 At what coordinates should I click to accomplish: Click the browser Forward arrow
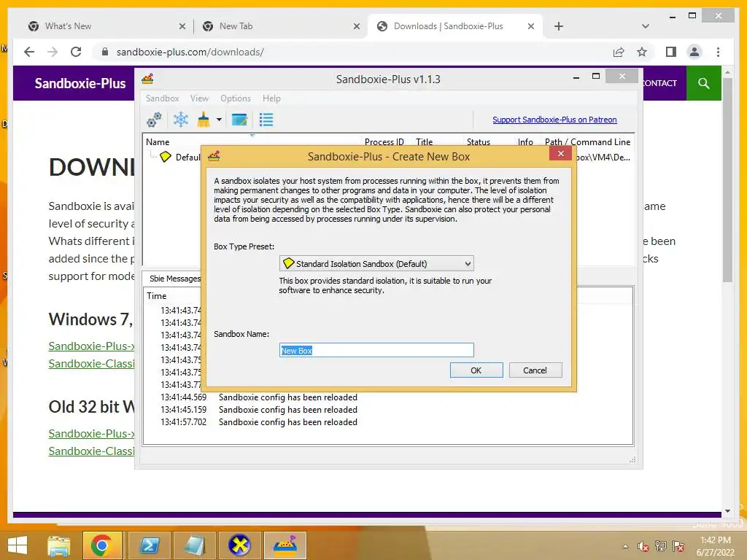(x=53, y=52)
